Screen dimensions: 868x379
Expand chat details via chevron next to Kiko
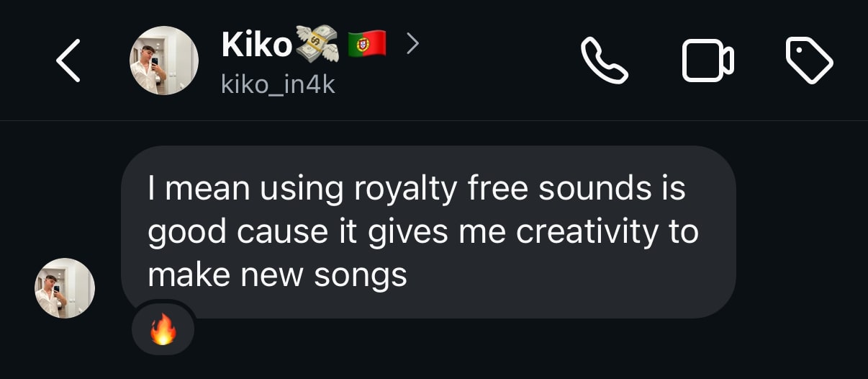click(412, 45)
